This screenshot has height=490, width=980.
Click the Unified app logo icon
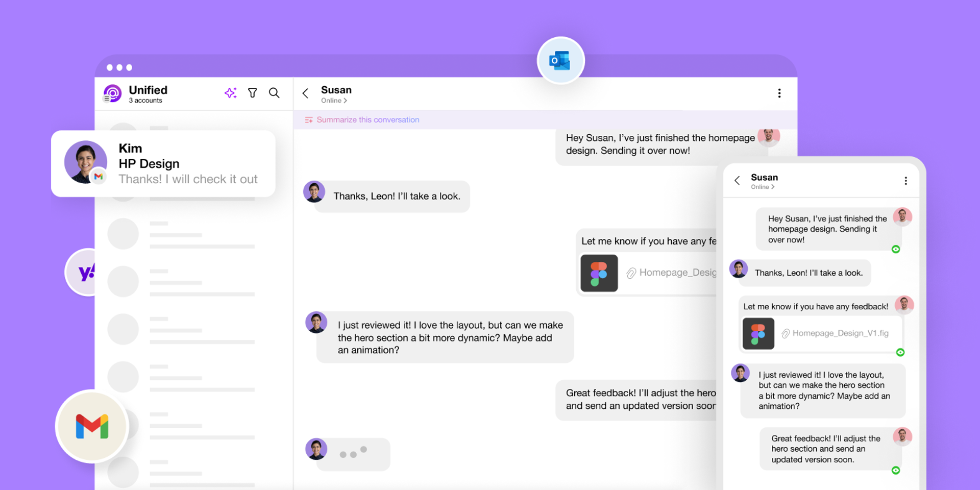point(112,93)
